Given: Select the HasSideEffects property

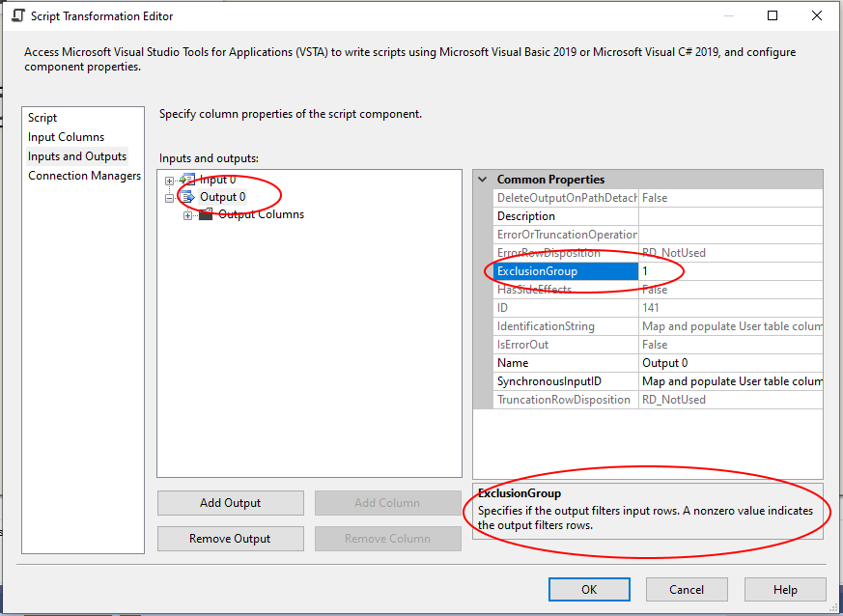Looking at the screenshot, I should pos(566,290).
